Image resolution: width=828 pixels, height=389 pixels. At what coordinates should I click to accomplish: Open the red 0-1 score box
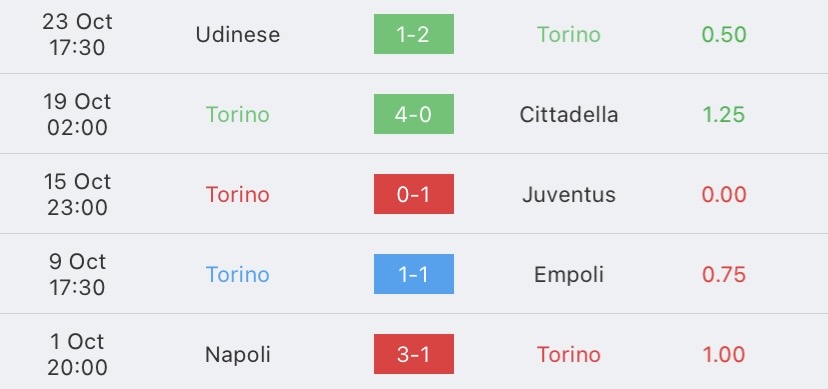(413, 194)
